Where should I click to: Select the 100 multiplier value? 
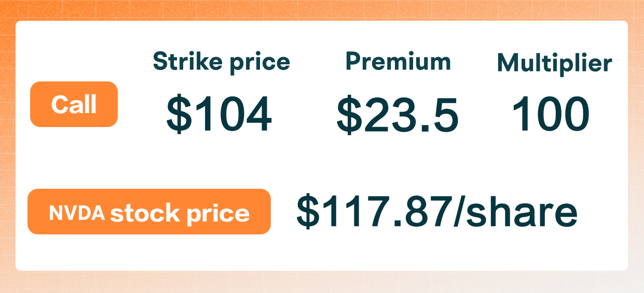pyautogui.click(x=551, y=114)
